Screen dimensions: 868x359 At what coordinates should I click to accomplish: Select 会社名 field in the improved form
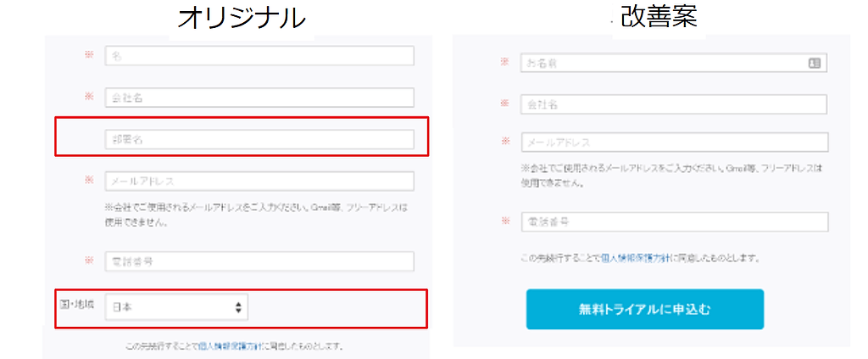674,104
